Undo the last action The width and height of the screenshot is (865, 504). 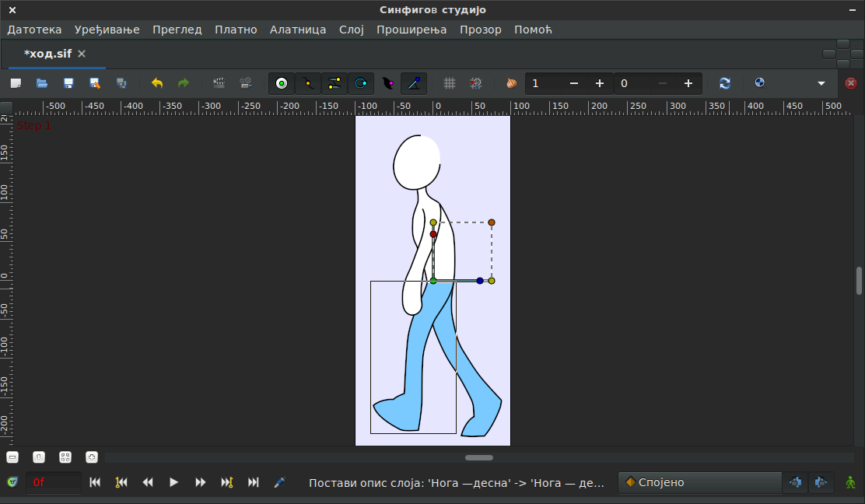pyautogui.click(x=156, y=83)
